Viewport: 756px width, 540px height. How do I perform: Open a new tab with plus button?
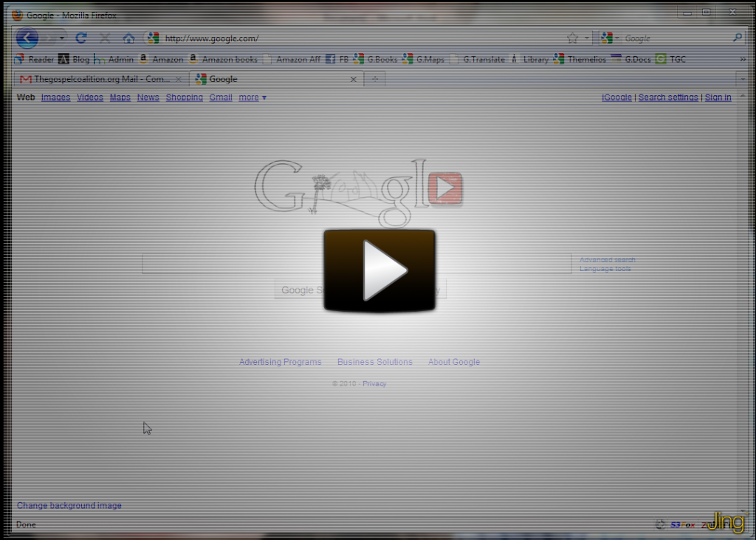coord(375,79)
